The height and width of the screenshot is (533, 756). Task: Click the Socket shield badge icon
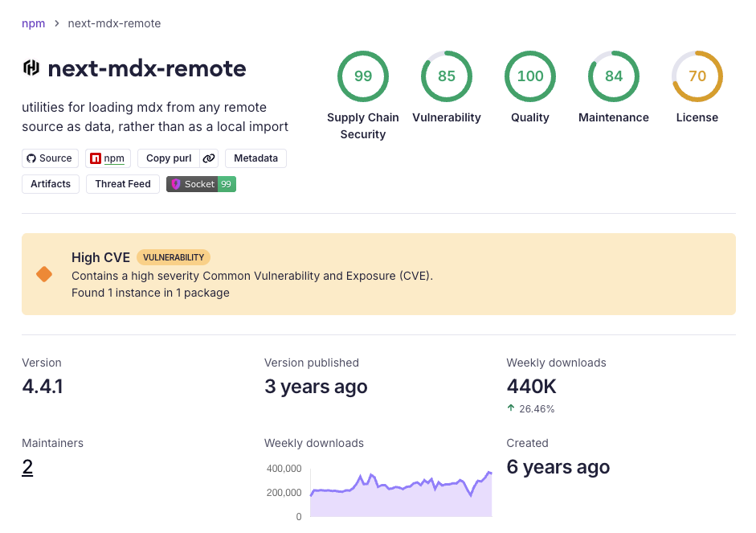point(176,184)
